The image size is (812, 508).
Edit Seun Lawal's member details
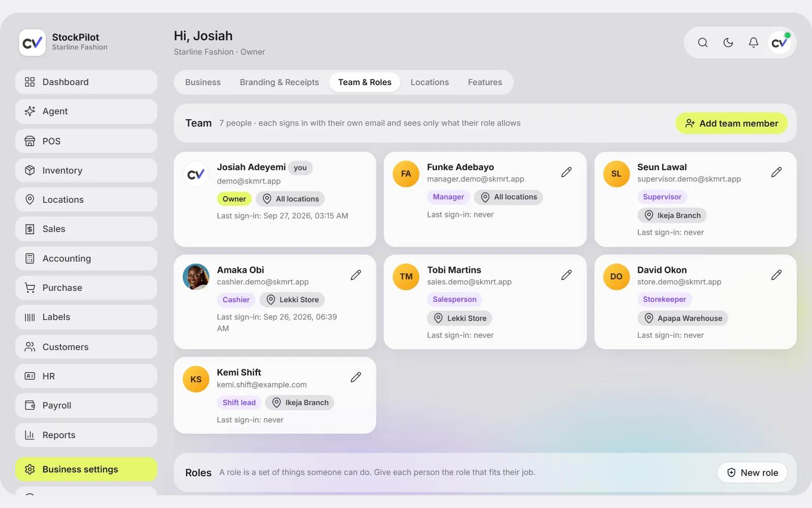[776, 172]
